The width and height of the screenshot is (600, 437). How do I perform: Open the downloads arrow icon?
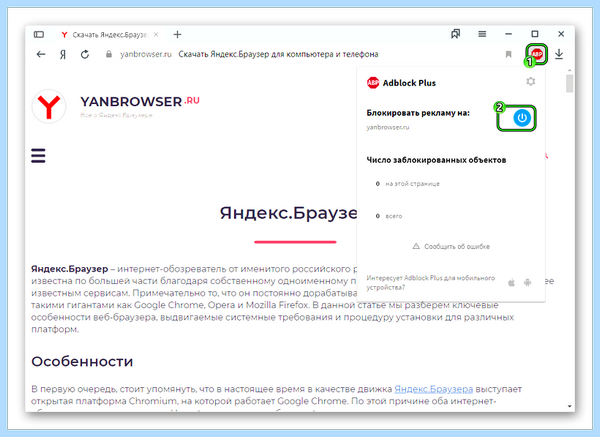559,54
